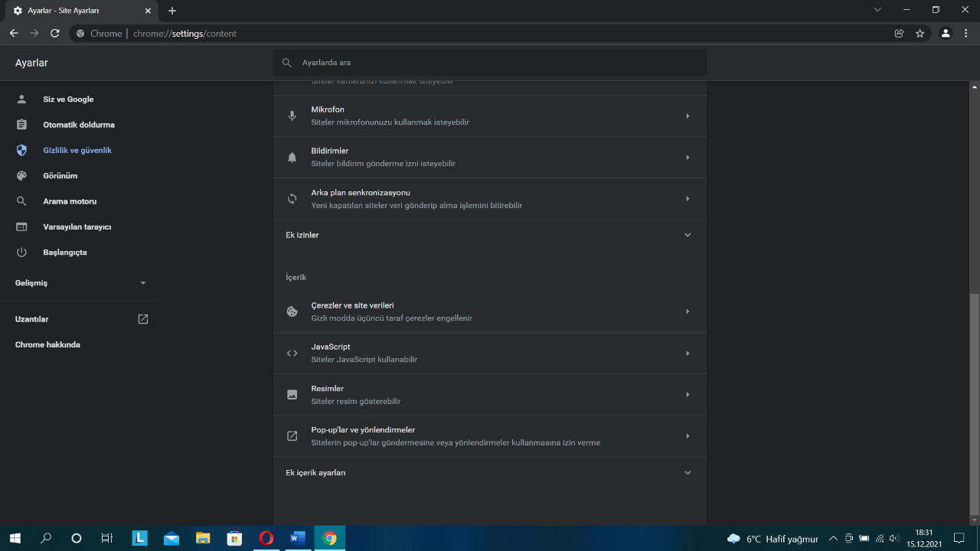Click the shield icon for Gizlilik ve güvenlik
This screenshot has height=551, width=980.
click(21, 151)
